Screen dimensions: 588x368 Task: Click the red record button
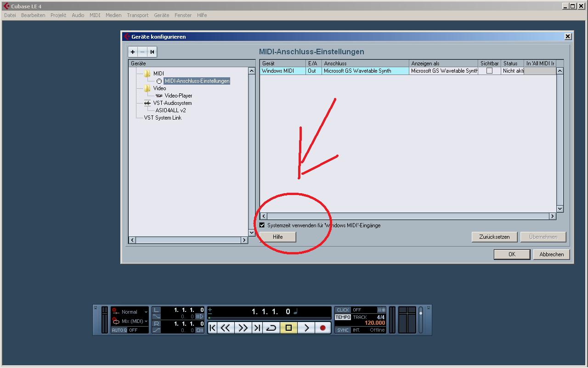point(323,328)
